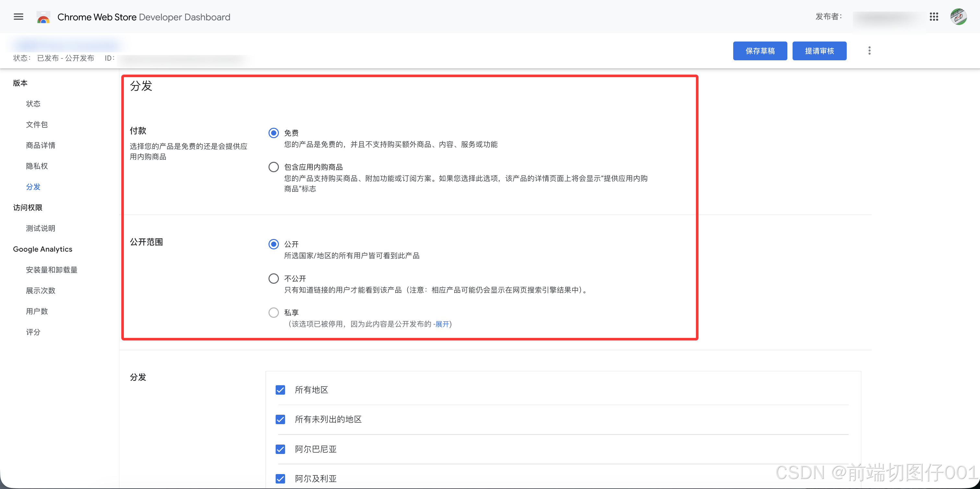Open the 测试说明 sidebar item
980x489 pixels.
tap(41, 228)
